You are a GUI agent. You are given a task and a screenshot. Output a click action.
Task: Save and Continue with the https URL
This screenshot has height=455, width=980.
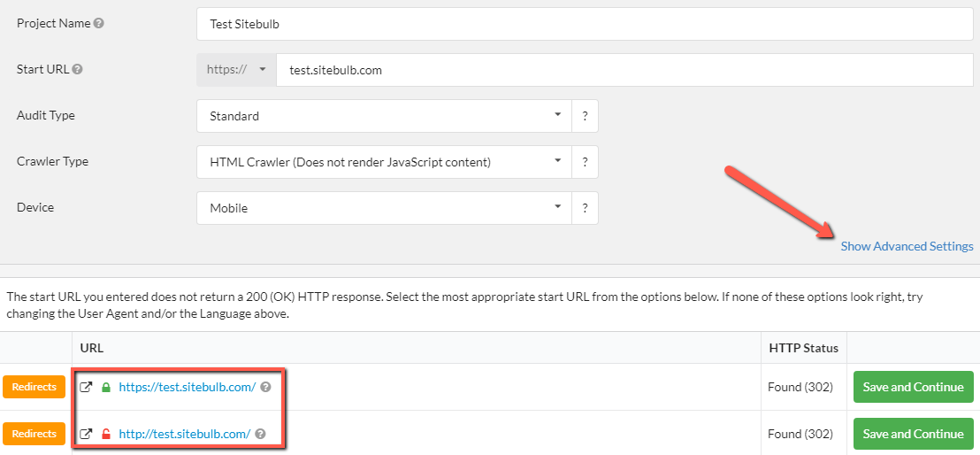coord(913,387)
